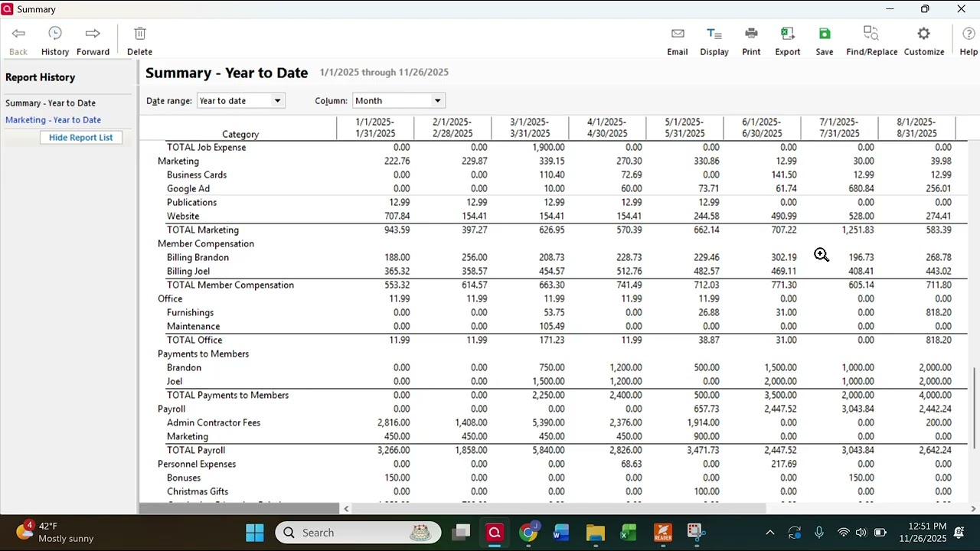Open File Explorer from the taskbar
The width and height of the screenshot is (980, 551).
(596, 533)
